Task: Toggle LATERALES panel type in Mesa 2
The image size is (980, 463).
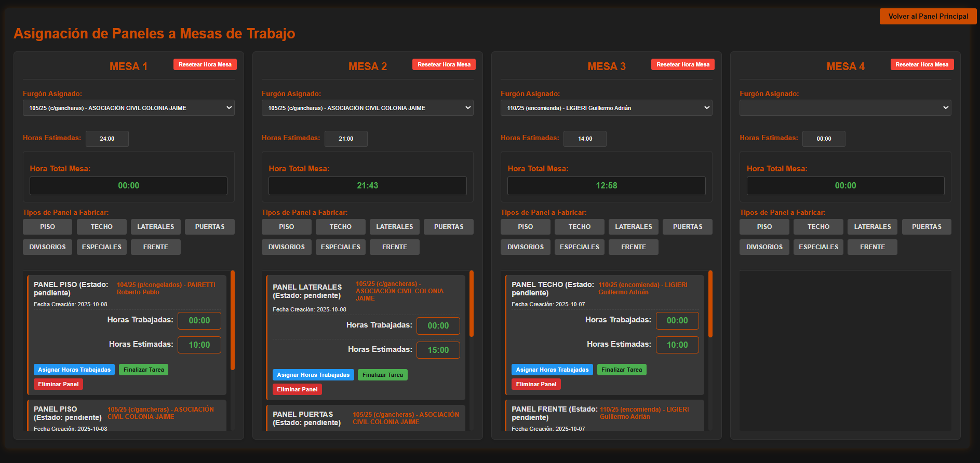Action: pos(394,227)
